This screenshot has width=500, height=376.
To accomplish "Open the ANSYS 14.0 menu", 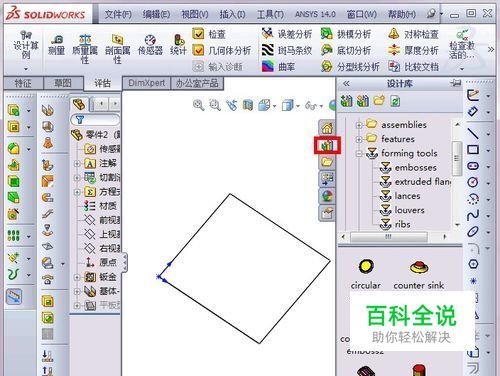I will (x=315, y=14).
